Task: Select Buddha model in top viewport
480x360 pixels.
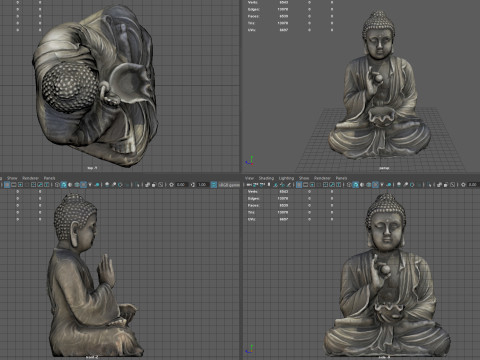Action: (x=95, y=87)
